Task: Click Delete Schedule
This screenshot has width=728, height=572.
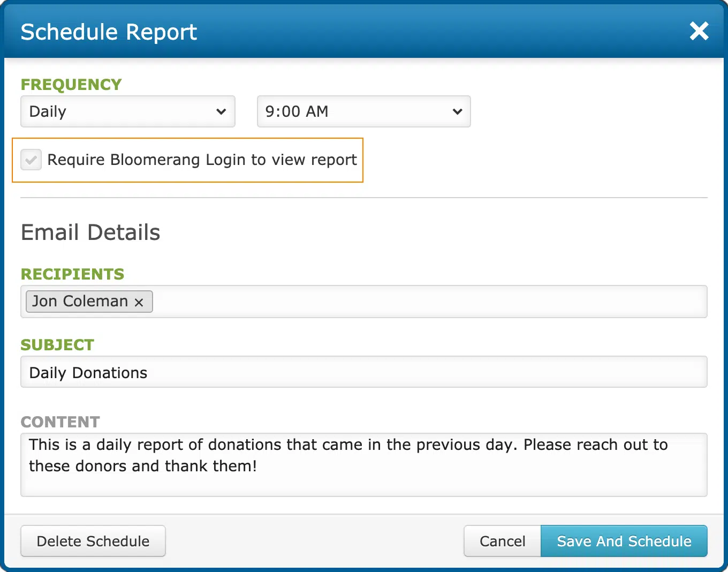Action: point(93,541)
